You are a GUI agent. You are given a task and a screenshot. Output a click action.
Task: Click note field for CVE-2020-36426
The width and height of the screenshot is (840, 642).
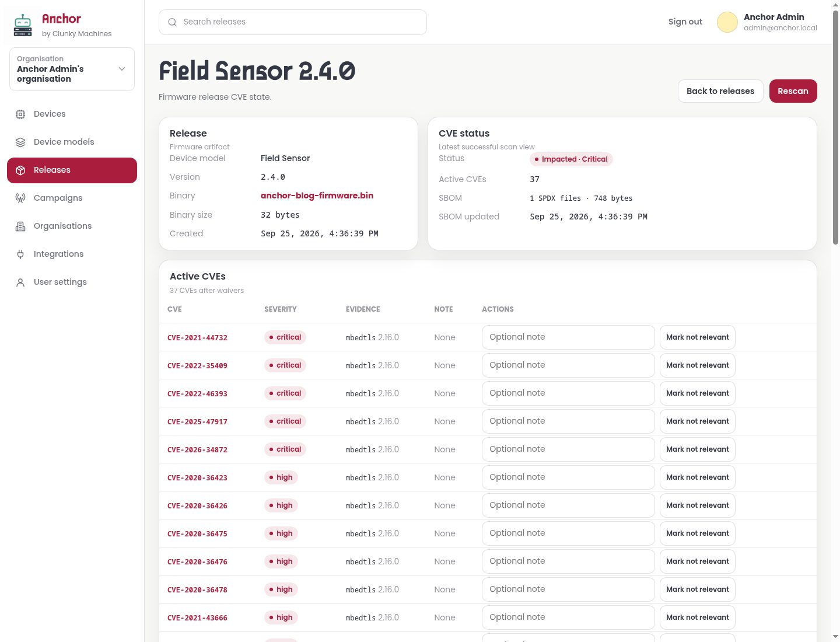pyautogui.click(x=568, y=505)
